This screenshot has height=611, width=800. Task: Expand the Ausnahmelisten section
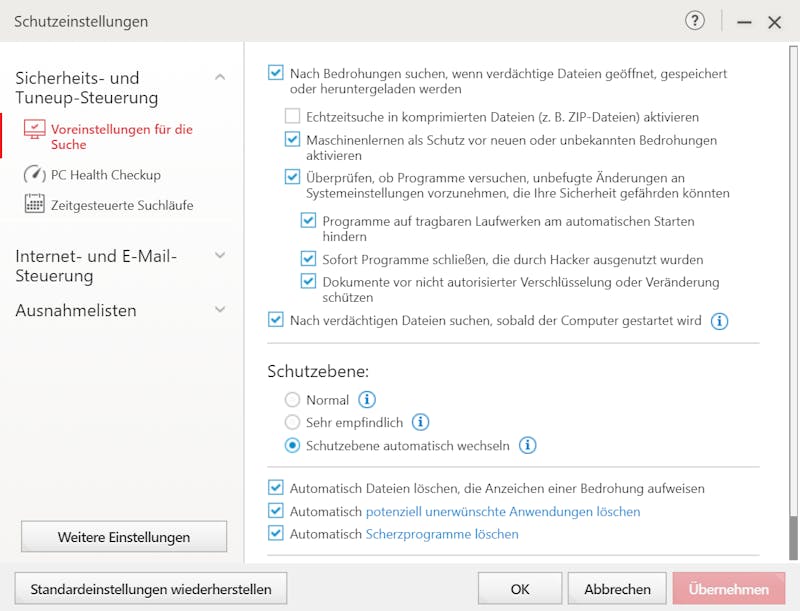click(x=220, y=309)
